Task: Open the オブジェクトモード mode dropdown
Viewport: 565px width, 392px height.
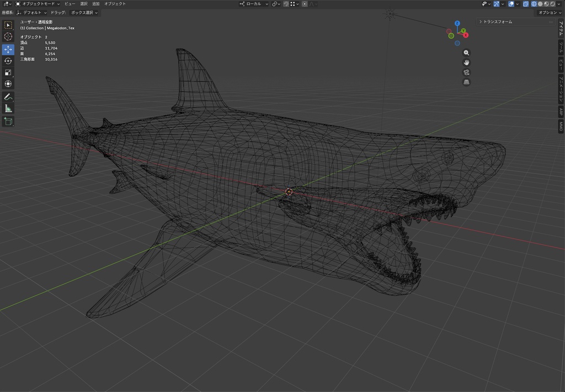Action: 38,4
